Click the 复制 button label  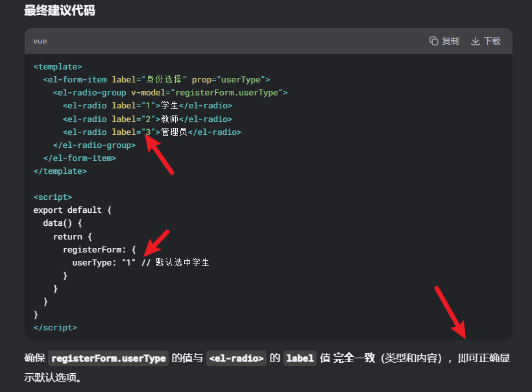450,41
